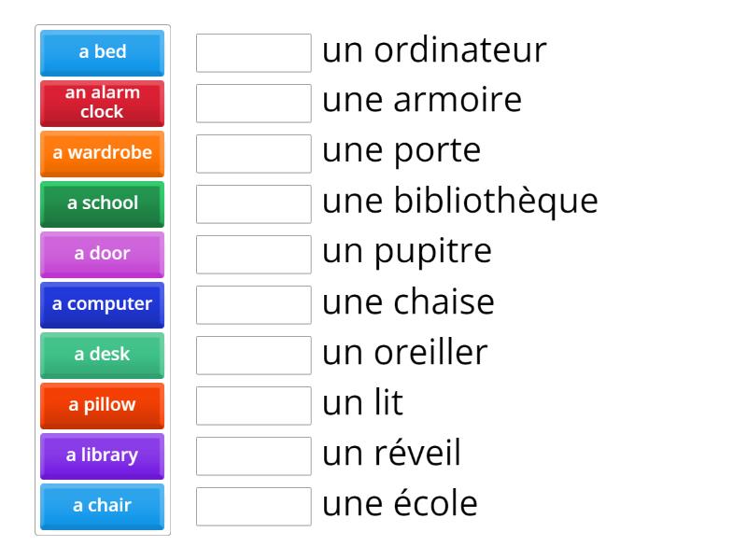
Task: Select the 'a door' tile
Action: (x=101, y=254)
